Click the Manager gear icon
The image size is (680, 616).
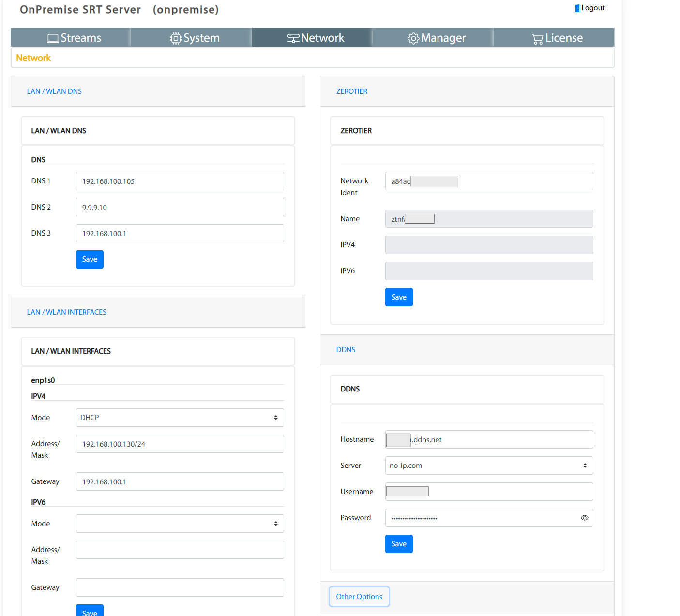point(413,38)
